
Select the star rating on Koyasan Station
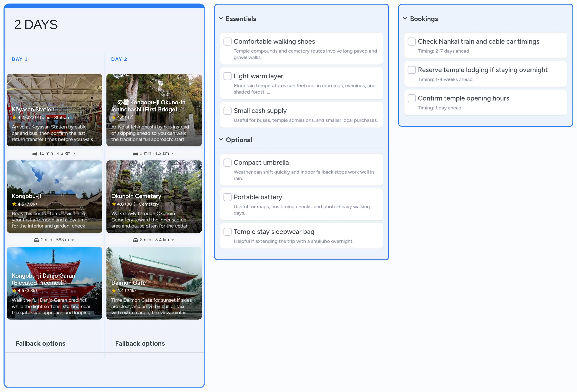coord(15,117)
